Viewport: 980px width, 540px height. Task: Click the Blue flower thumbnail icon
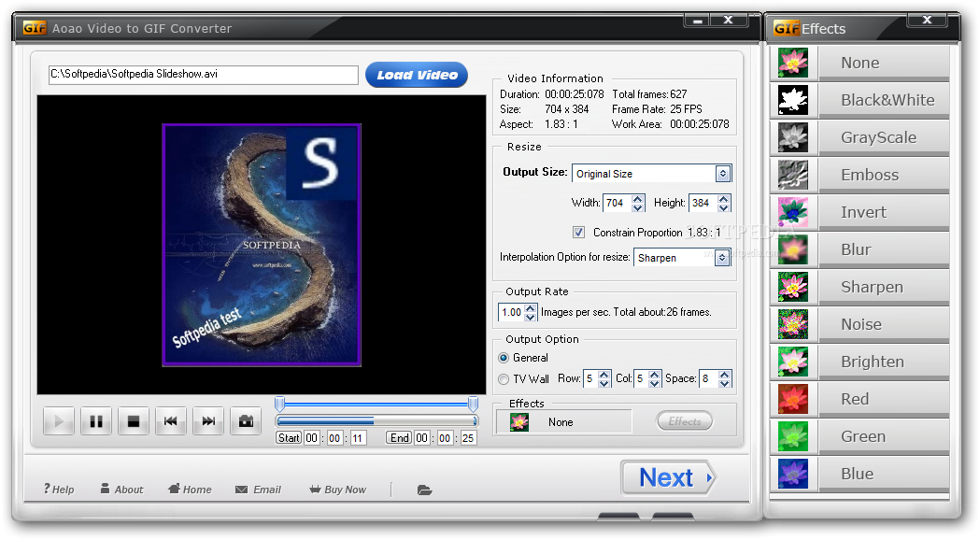(x=793, y=474)
